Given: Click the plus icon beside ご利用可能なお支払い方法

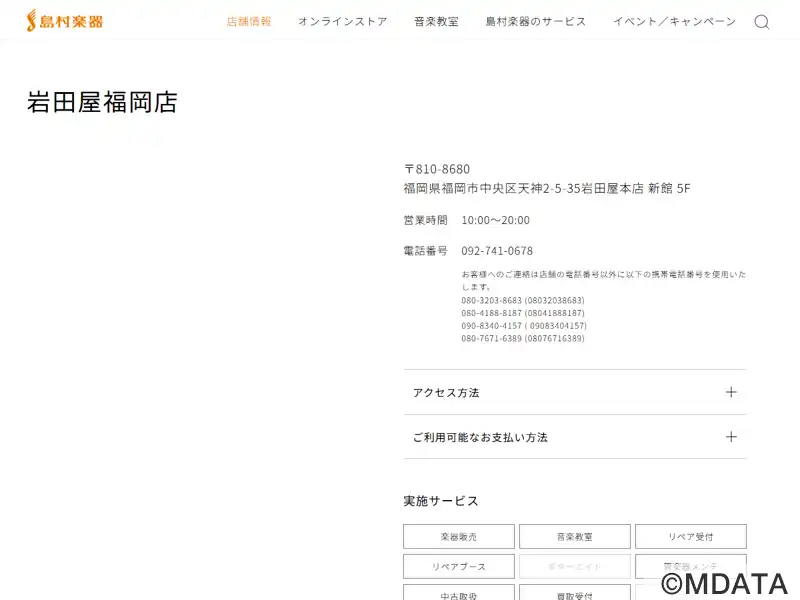Looking at the screenshot, I should (731, 437).
